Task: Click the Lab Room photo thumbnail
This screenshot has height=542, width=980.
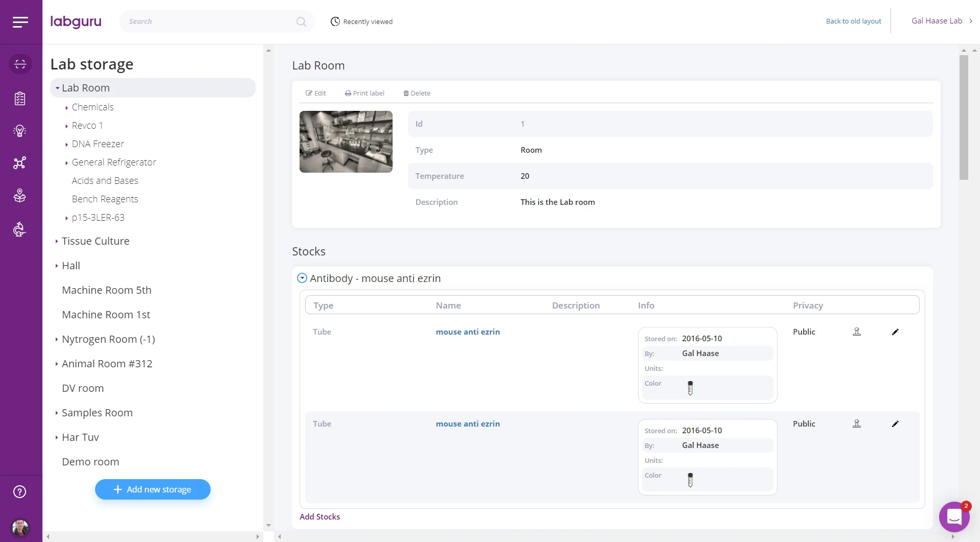Action: (x=346, y=142)
